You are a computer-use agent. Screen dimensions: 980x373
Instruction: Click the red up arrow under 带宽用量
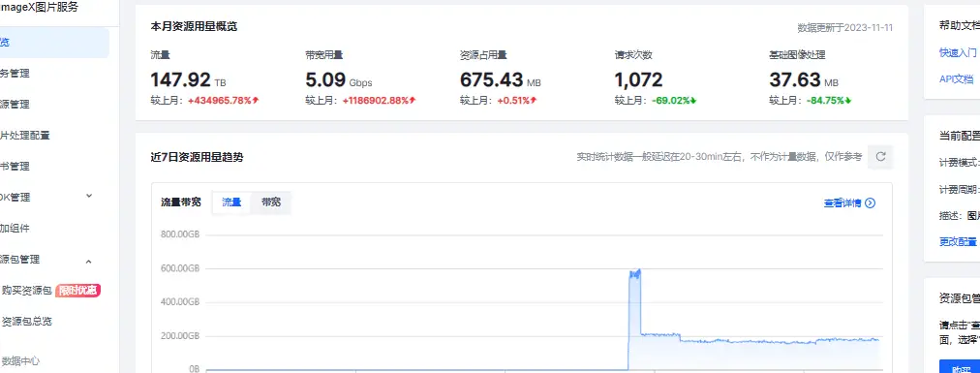[413, 101]
